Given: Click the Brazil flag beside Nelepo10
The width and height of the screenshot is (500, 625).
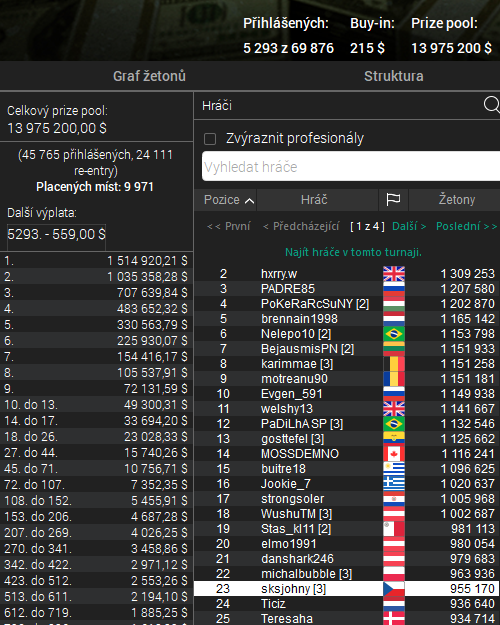Looking at the screenshot, I should coord(394,334).
